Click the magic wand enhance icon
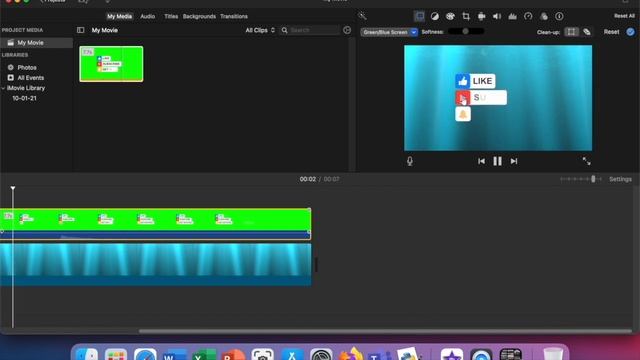 pos(362,16)
